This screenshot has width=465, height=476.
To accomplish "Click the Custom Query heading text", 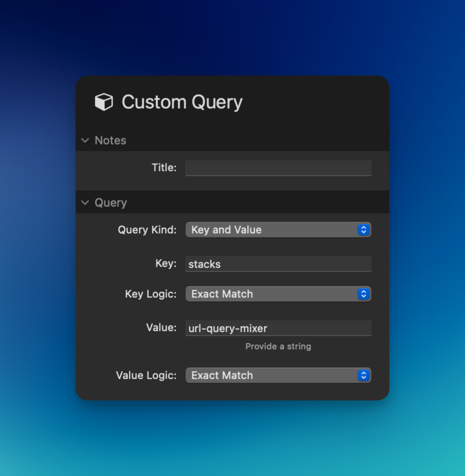I will 182,102.
